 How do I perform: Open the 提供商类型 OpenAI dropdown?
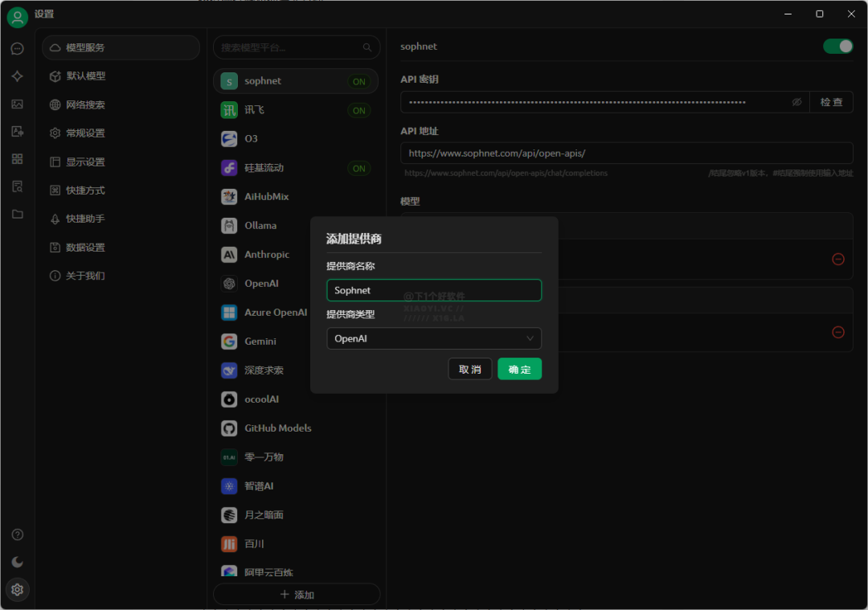[434, 339]
